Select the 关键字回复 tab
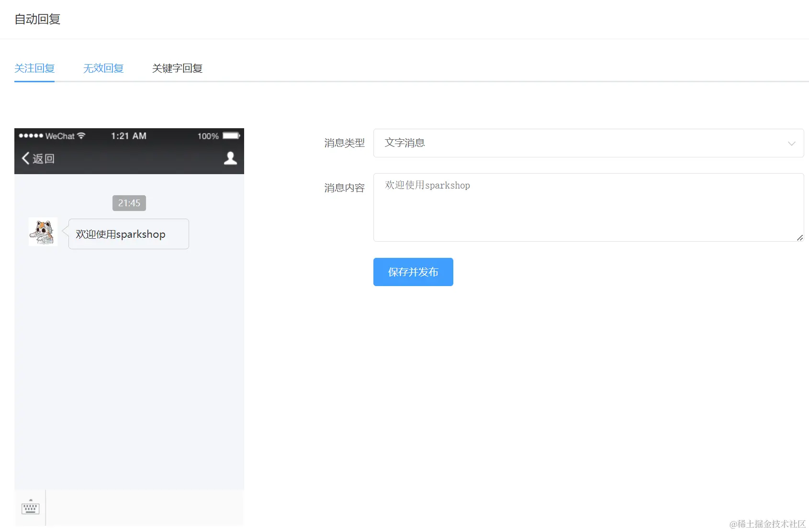Screen dimensions: 809x532 pyautogui.click(x=177, y=68)
